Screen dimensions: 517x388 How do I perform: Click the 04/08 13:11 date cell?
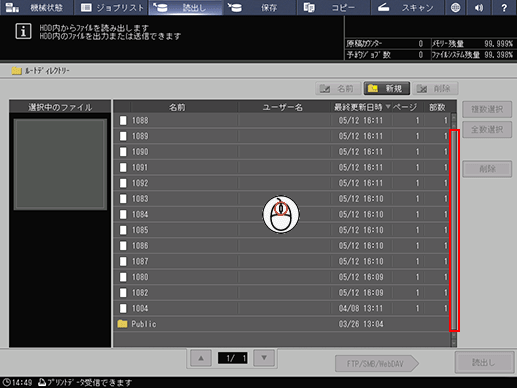[361, 309]
